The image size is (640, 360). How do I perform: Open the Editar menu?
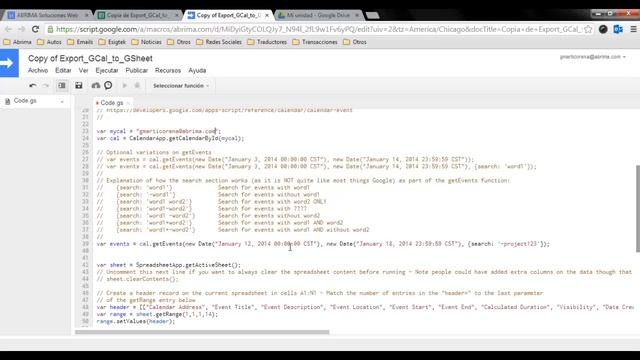pos(63,71)
